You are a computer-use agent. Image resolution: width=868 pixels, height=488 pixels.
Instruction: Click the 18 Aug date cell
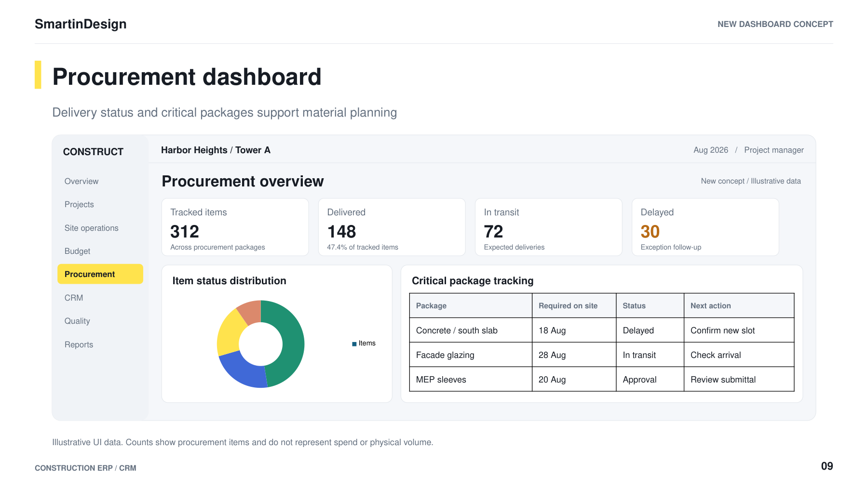tap(574, 330)
